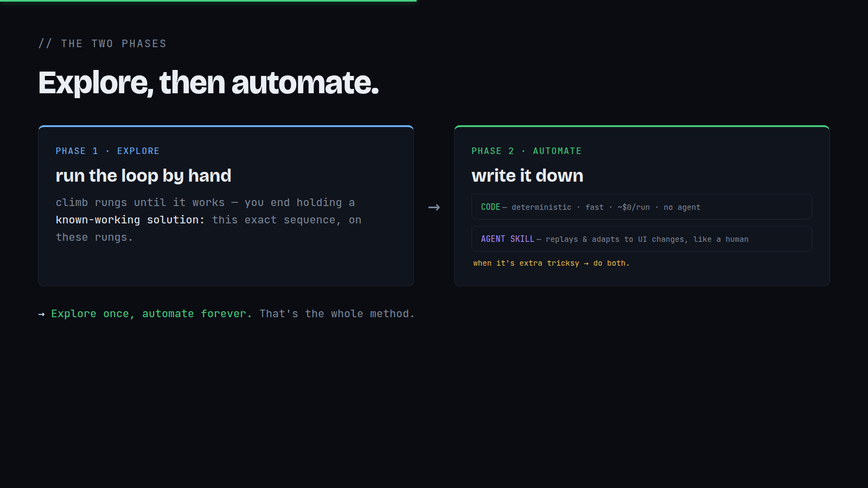Click the 'when it's extra tricksy → do both.' note
This screenshot has height=488, width=868.
[x=551, y=263]
